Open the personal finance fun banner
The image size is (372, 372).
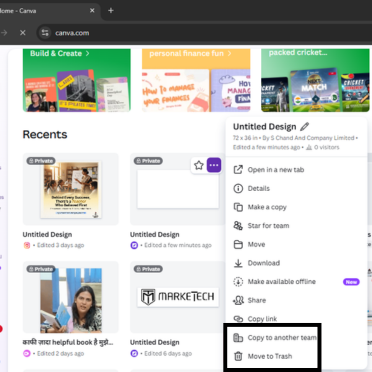[x=196, y=80]
